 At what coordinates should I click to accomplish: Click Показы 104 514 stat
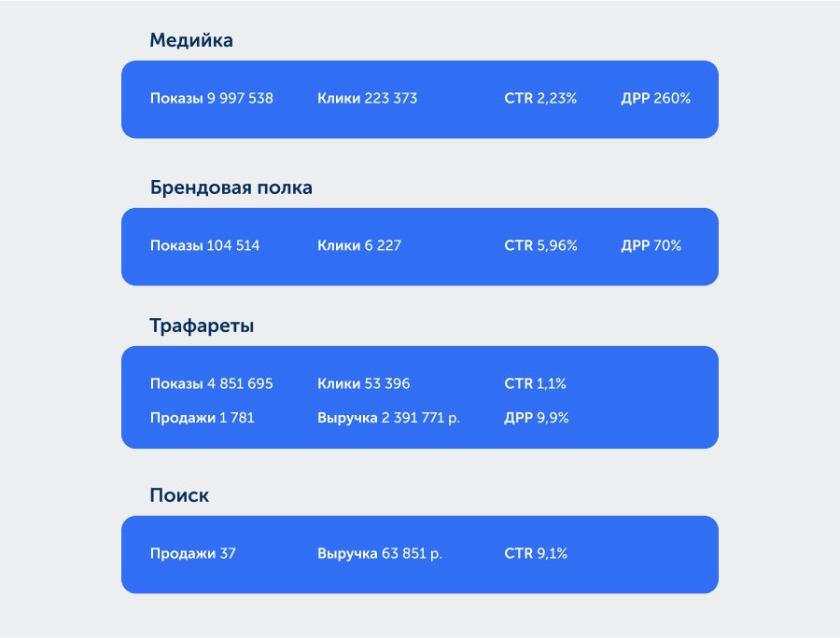pos(205,246)
